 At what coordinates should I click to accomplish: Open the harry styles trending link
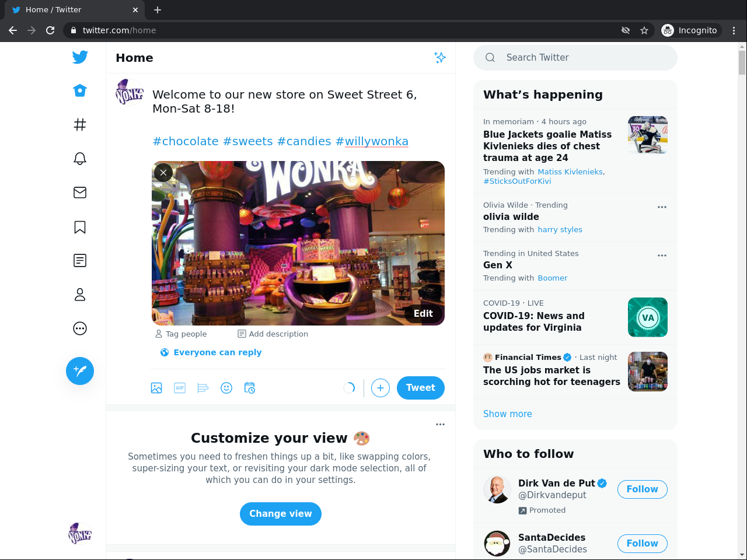(560, 229)
